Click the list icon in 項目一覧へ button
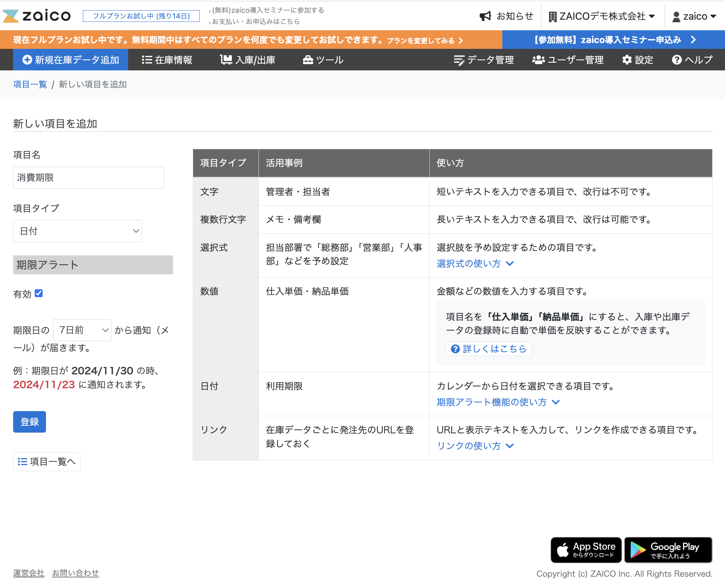Image resolution: width=725 pixels, height=588 pixels. point(23,462)
